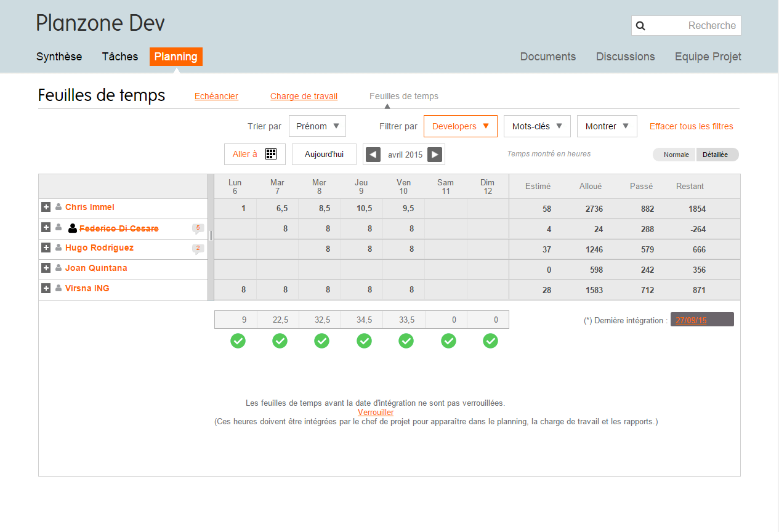The width and height of the screenshot is (779, 532).
Task: Click green checkmark under Friday total 33,5
Action: (x=406, y=341)
